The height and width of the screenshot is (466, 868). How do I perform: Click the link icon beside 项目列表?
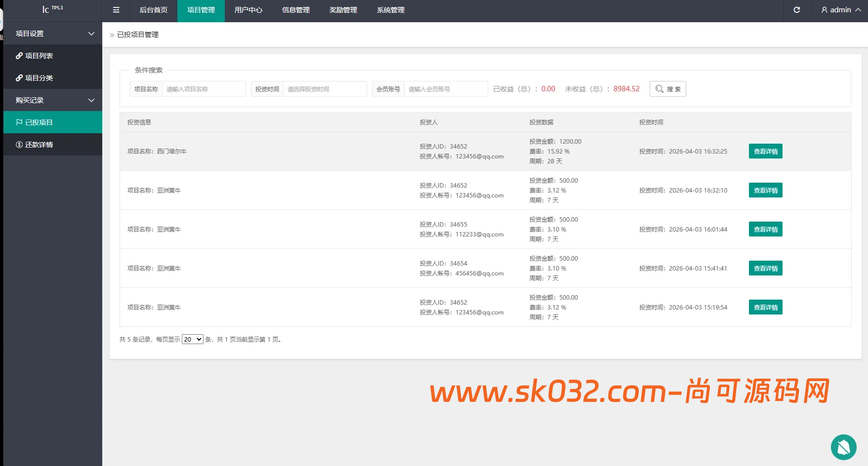pyautogui.click(x=19, y=56)
